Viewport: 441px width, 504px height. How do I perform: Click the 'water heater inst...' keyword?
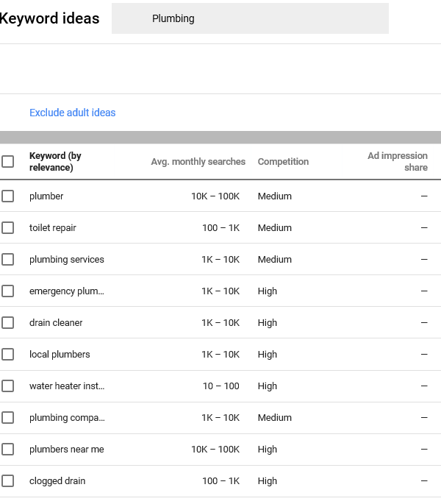coord(67,386)
